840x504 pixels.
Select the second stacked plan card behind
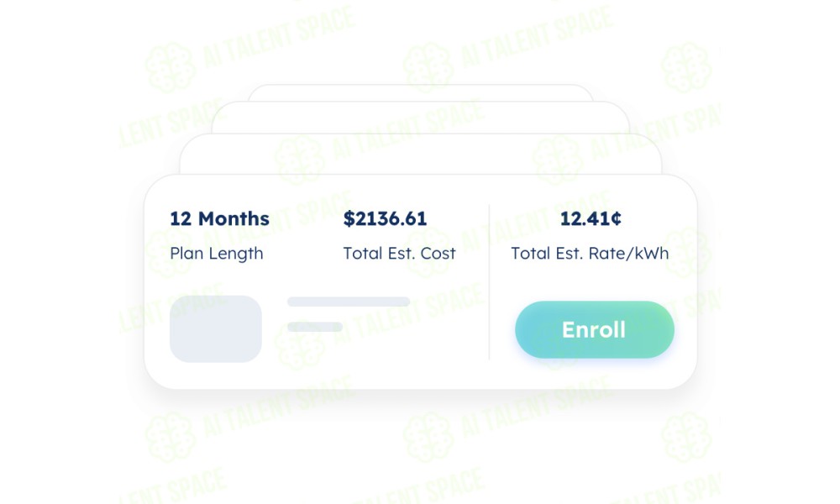point(421,155)
